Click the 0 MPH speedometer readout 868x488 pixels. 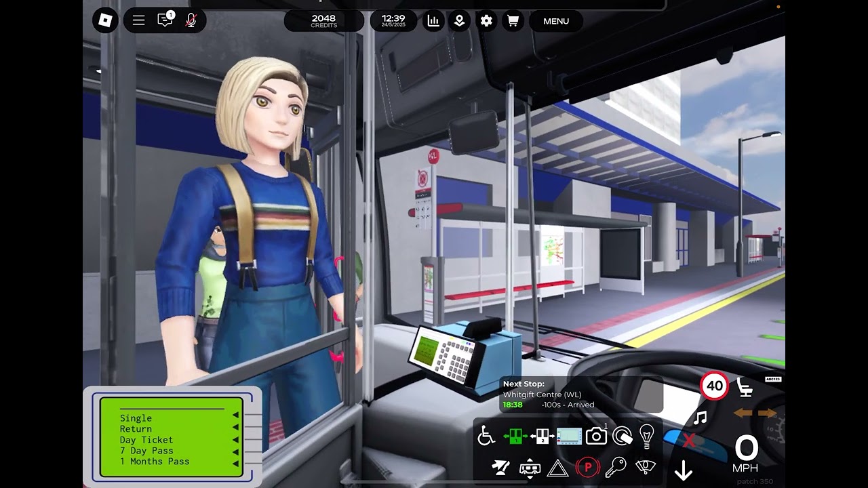746,453
